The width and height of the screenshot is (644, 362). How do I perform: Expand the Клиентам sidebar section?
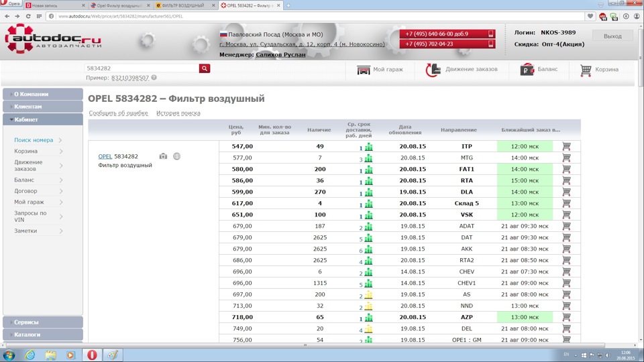pos(42,107)
